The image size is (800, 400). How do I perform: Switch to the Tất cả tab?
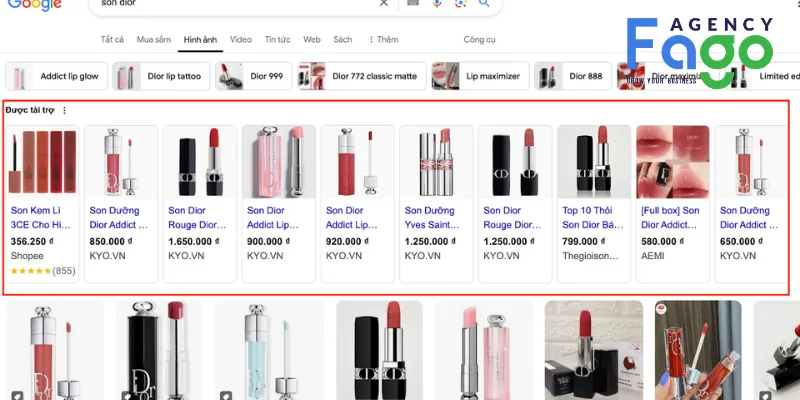(112, 39)
